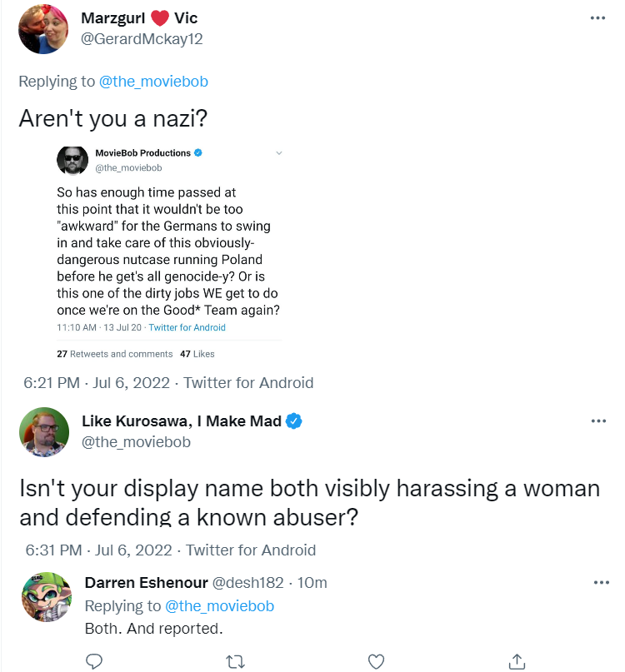Click the @GerardMckay12 handle

pyautogui.click(x=142, y=38)
